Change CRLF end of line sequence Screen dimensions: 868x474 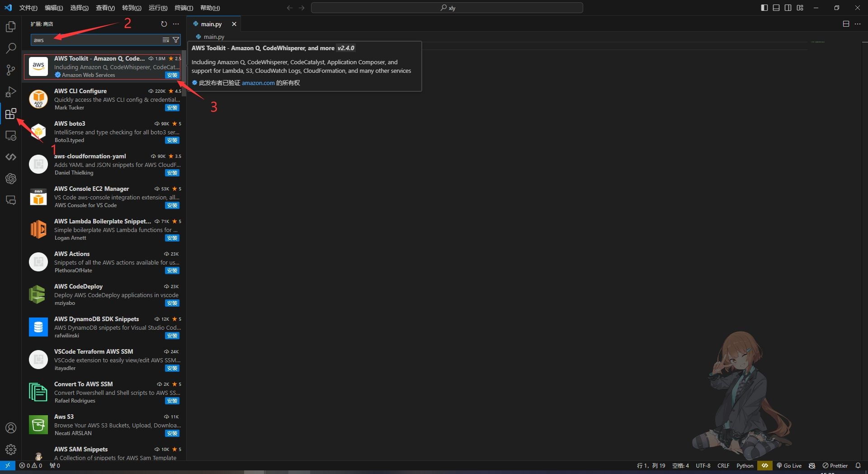[x=723, y=465]
